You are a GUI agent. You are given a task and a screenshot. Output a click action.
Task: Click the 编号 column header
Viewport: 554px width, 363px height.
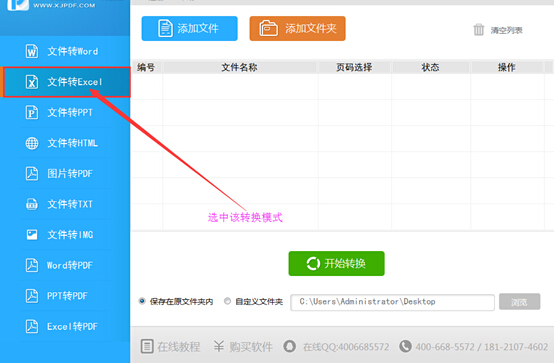pyautogui.click(x=146, y=67)
